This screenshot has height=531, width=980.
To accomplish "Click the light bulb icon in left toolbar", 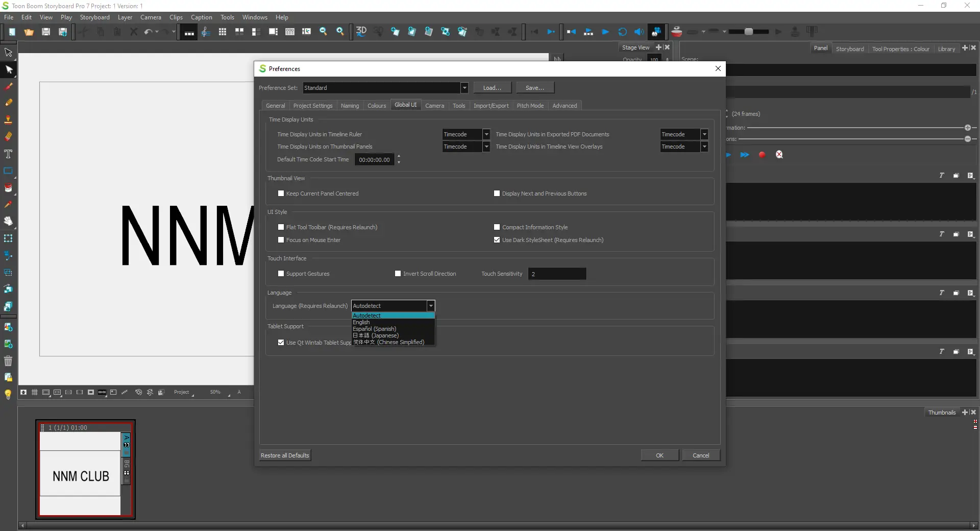I will point(8,394).
